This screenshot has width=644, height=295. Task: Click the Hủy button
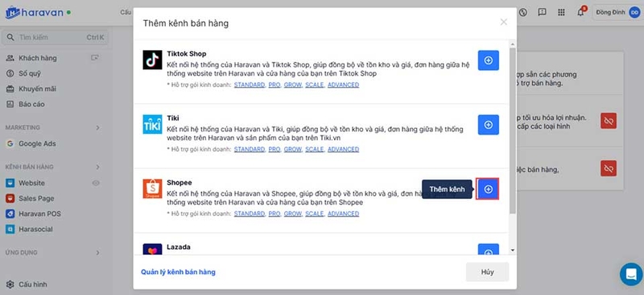[x=488, y=272]
